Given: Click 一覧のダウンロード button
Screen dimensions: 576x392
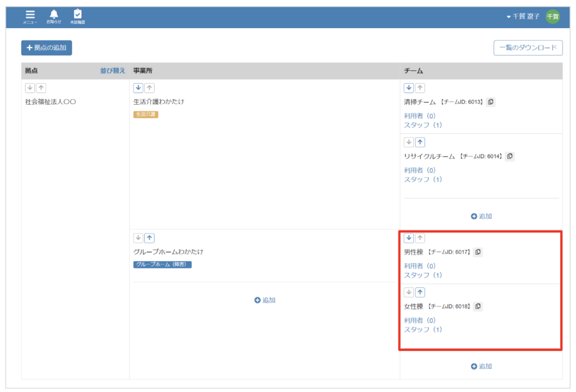Looking at the screenshot, I should point(528,48).
